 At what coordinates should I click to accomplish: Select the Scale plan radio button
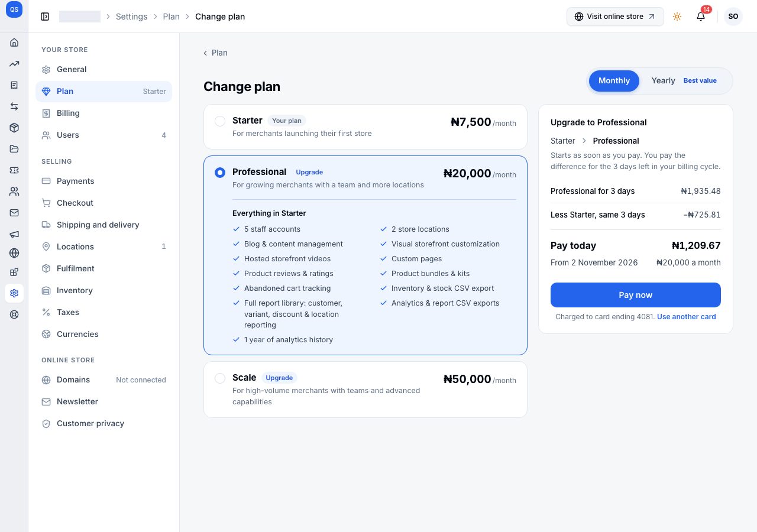tap(220, 378)
